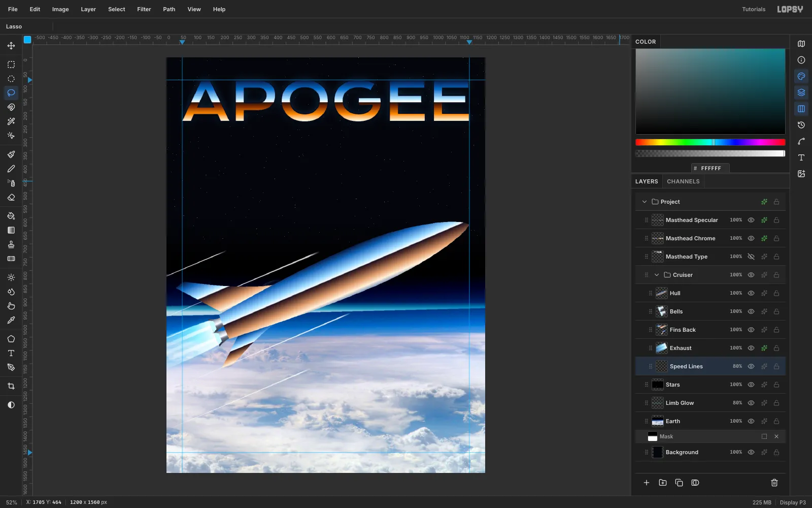
Task: Click the Quick Mask contrast icon
Action: pyautogui.click(x=11, y=405)
